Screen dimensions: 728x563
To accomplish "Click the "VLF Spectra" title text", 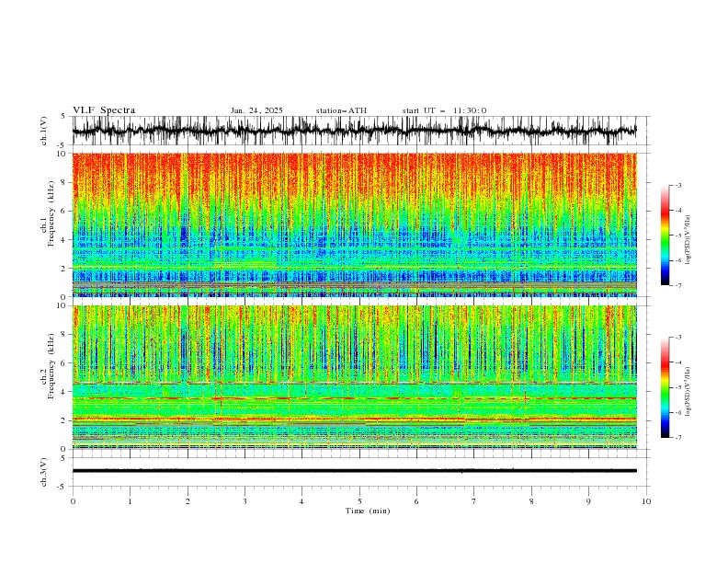I will tap(104, 110).
